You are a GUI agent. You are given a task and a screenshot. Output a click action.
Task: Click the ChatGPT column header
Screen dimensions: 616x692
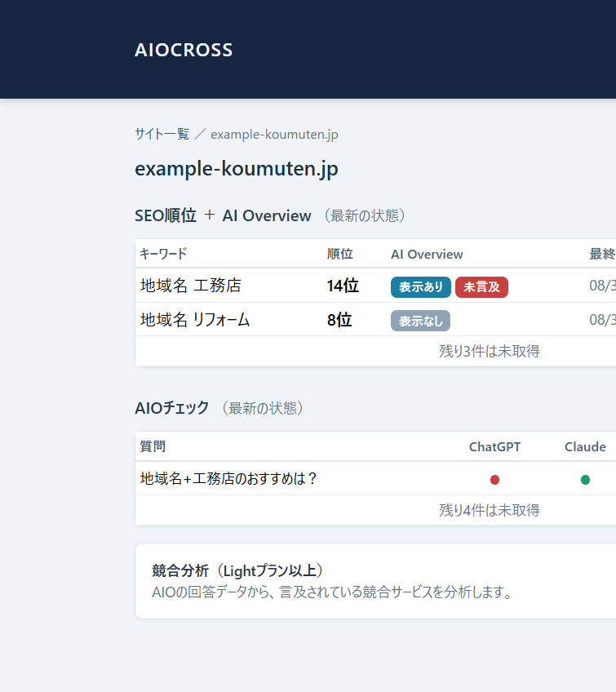pos(494,446)
